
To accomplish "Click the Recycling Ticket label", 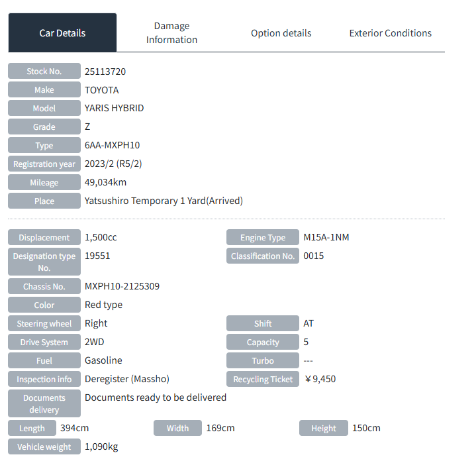I will (x=263, y=380).
